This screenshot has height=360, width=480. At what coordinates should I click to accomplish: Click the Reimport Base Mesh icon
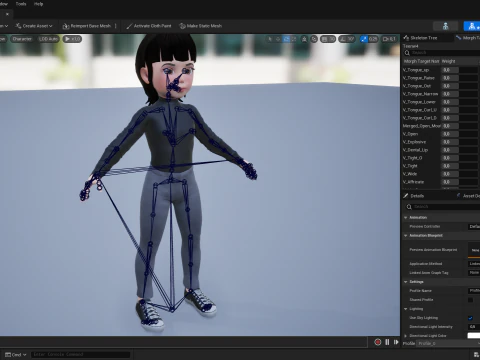[x=66, y=26]
